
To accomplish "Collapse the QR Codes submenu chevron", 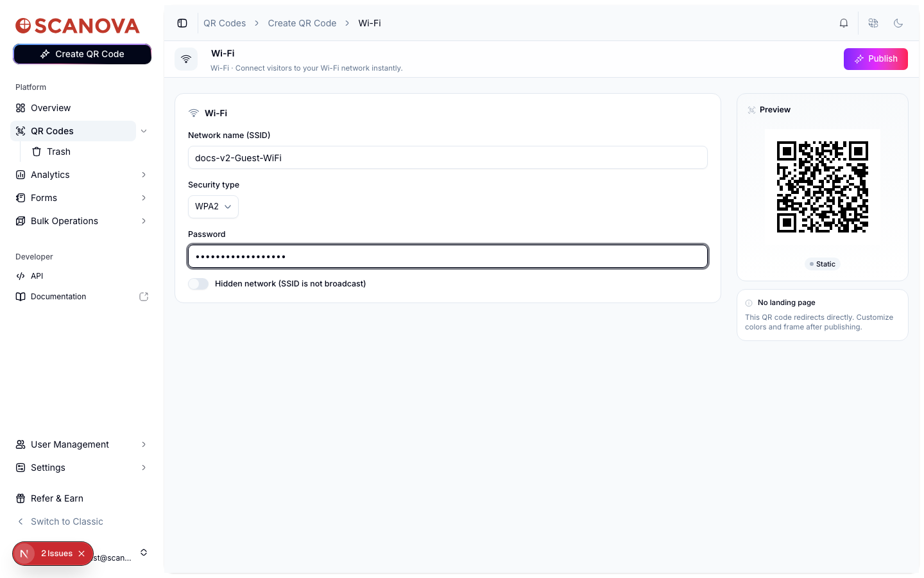I will [x=144, y=131].
